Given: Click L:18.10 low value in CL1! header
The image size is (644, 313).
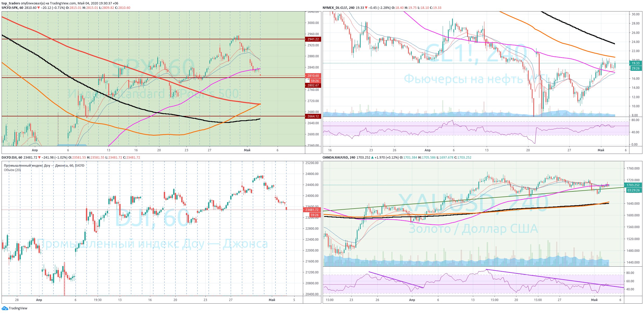Looking at the screenshot, I should coord(423,8).
